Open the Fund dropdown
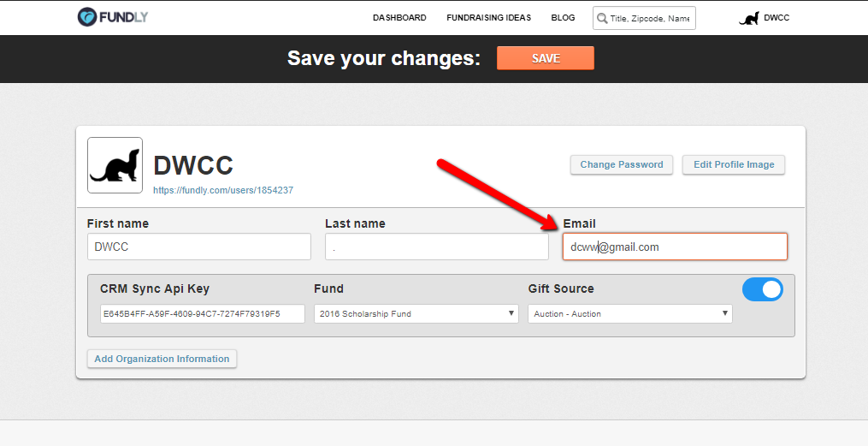 tap(416, 313)
